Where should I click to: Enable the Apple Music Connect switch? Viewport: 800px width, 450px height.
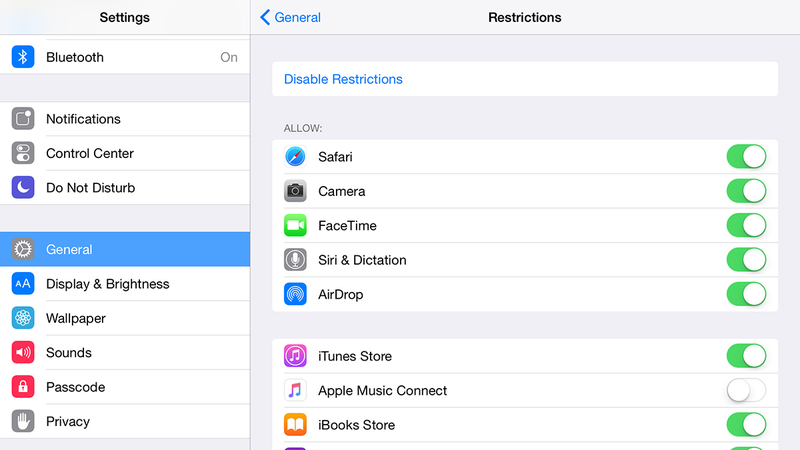pyautogui.click(x=746, y=390)
